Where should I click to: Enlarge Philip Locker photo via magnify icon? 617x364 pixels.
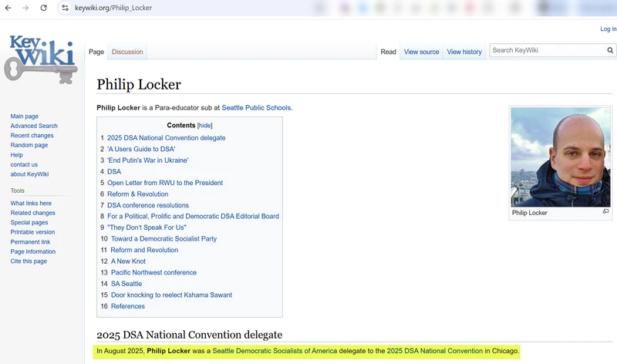[605, 212]
